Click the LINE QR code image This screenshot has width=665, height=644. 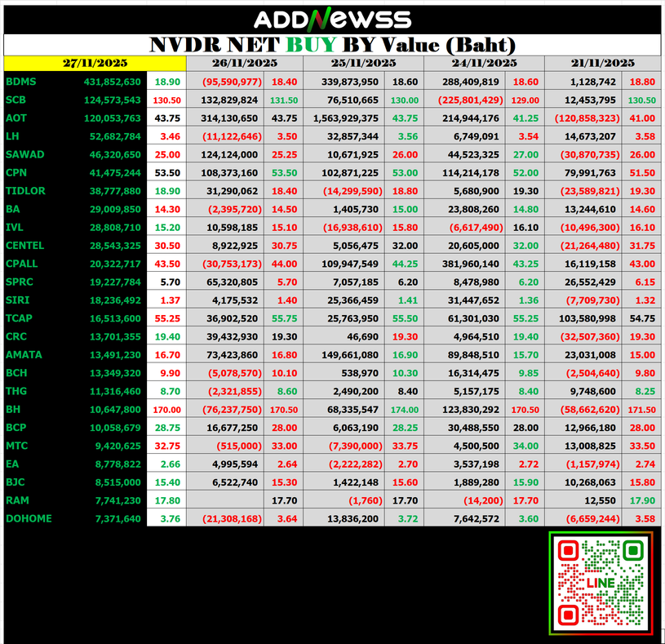[x=601, y=582]
